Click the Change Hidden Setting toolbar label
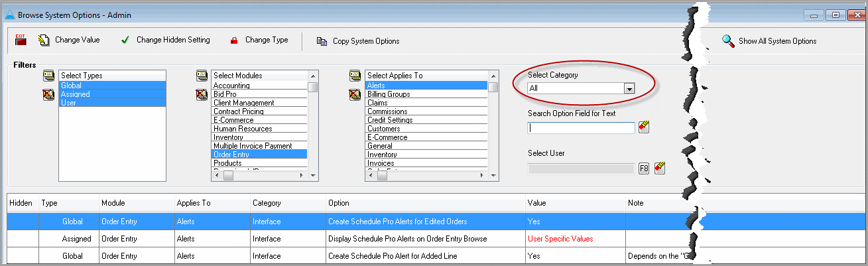Image resolution: width=868 pixels, height=266 pixels. pyautogui.click(x=173, y=40)
